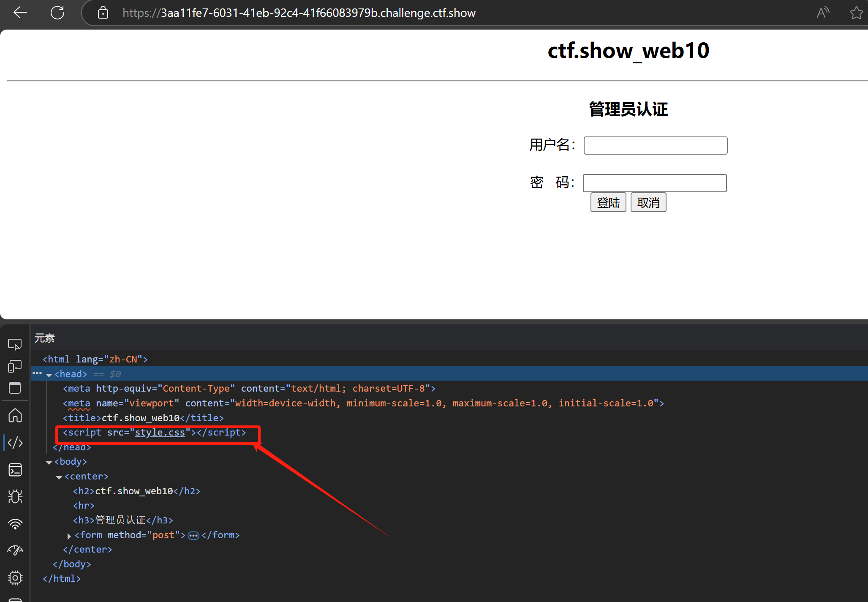Switch to the Elements tool icon
The height and width of the screenshot is (602, 868).
pos(15,443)
